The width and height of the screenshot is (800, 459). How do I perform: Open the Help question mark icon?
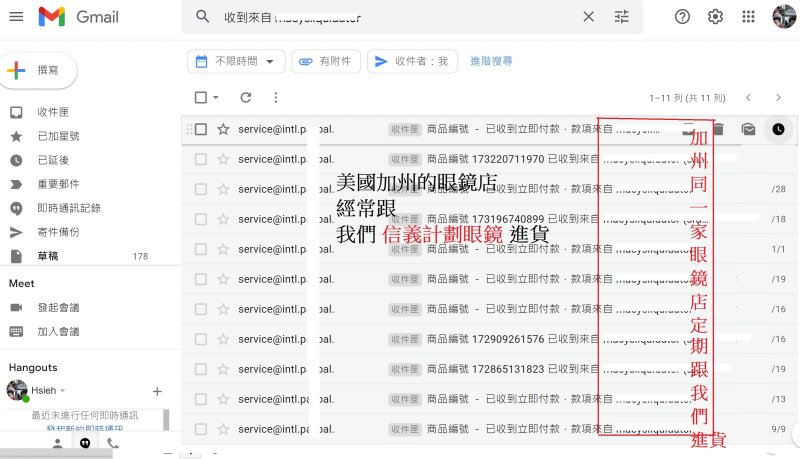(683, 17)
